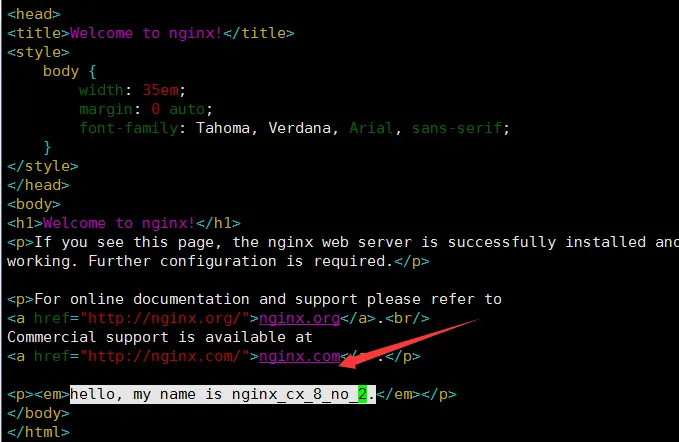Click the underlined nginx.org link text
This screenshot has height=442, width=679.
[299, 318]
